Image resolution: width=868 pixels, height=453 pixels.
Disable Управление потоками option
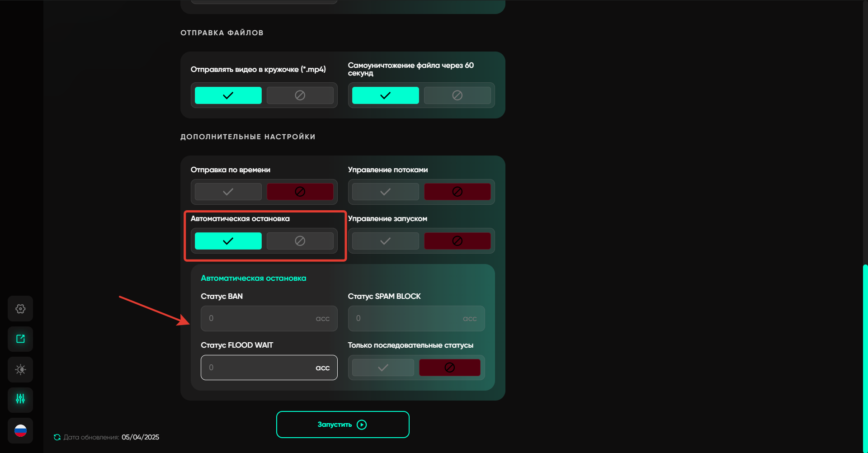(x=457, y=192)
